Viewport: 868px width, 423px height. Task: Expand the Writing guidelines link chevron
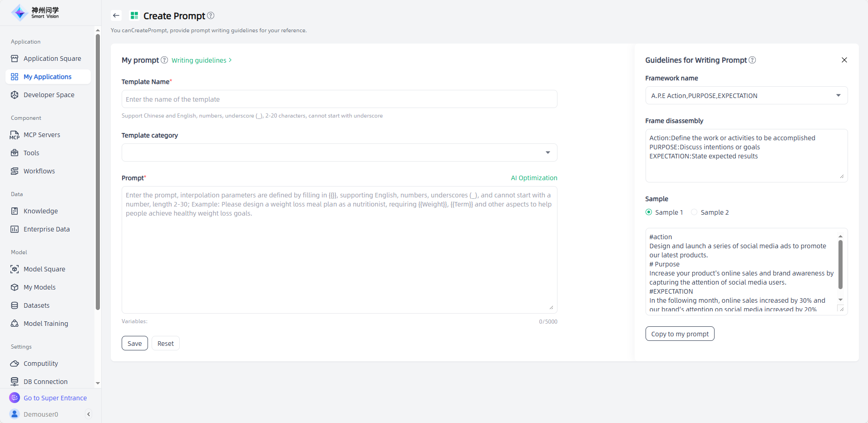click(230, 60)
